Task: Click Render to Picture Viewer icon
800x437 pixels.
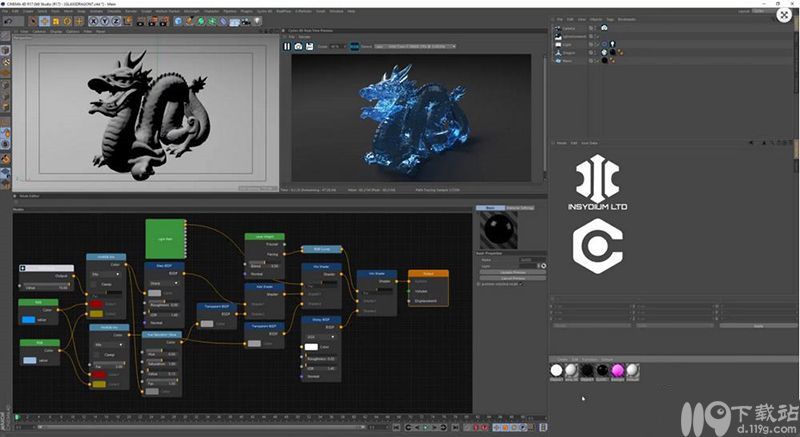Action: (153, 21)
